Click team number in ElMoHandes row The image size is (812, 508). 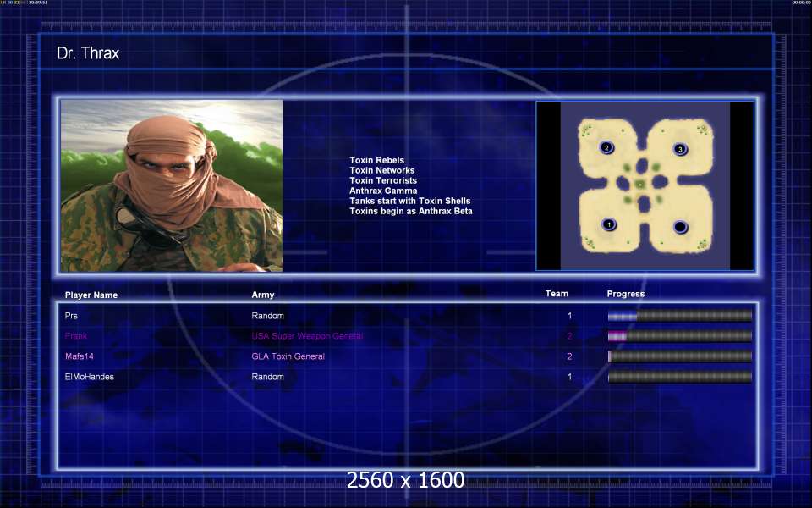[569, 377]
